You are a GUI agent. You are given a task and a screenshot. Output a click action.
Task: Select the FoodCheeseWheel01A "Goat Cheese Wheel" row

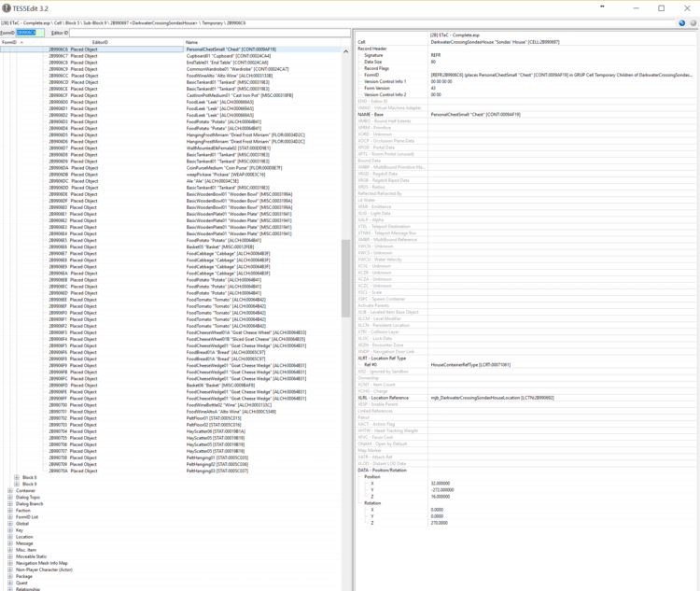171,332
